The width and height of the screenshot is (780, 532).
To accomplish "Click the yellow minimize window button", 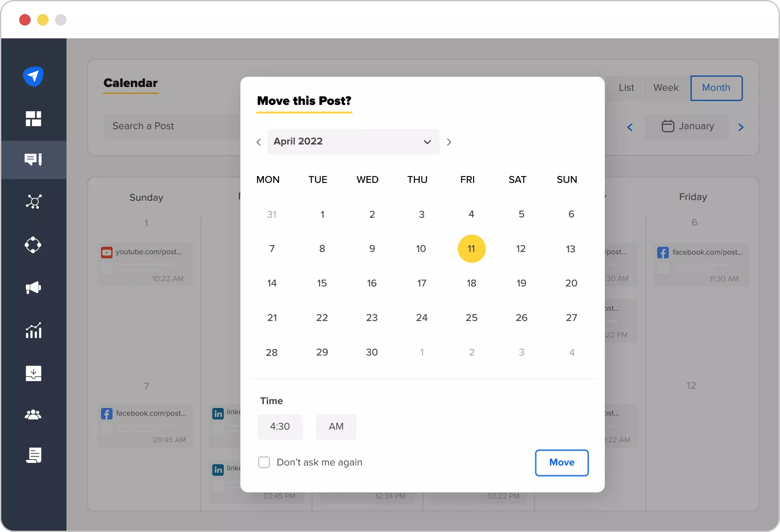I will [43, 20].
